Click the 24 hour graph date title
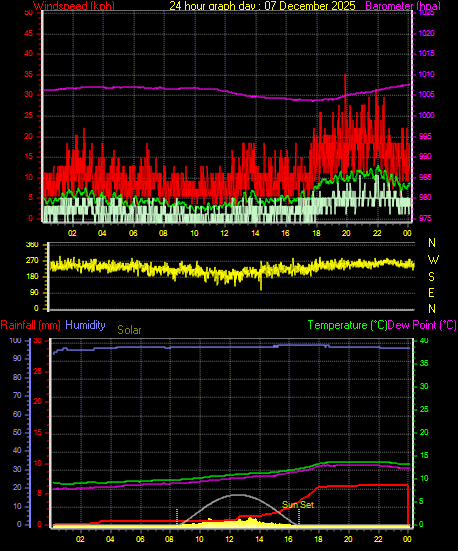This screenshot has width=458, height=551. point(262,6)
